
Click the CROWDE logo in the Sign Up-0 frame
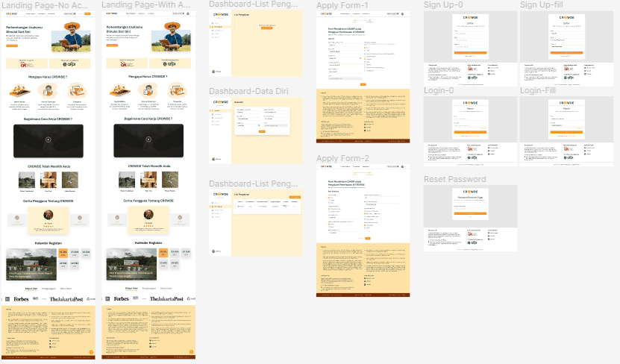(471, 16)
